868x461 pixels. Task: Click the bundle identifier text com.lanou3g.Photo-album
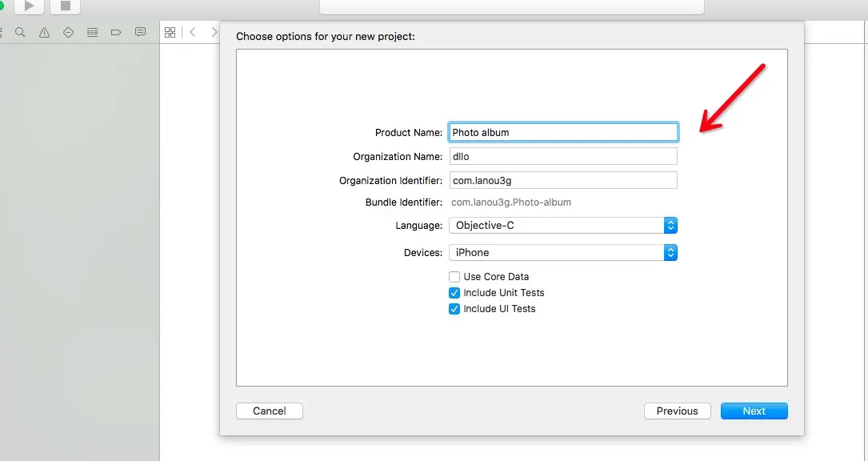511,202
